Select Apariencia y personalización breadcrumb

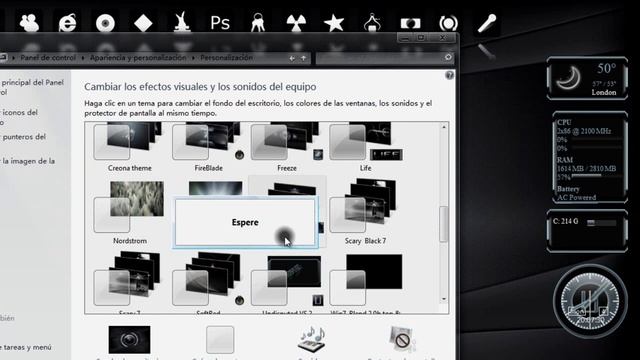point(138,58)
